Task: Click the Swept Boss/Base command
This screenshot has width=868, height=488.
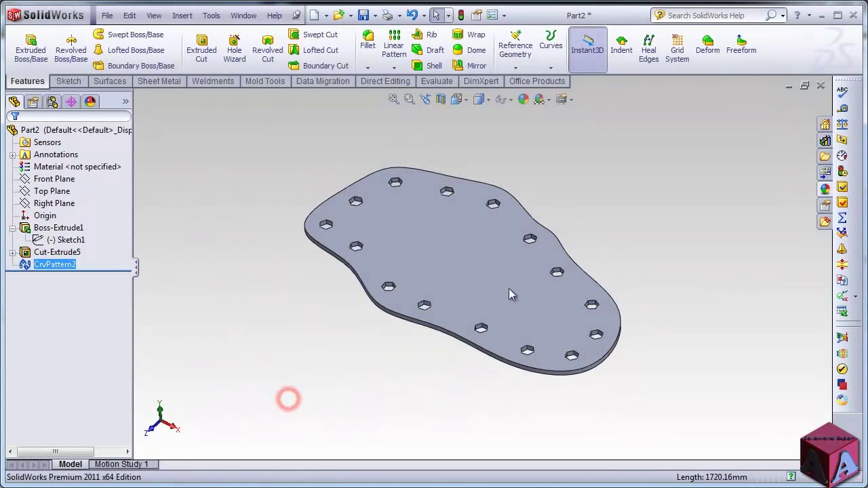Action: point(128,35)
